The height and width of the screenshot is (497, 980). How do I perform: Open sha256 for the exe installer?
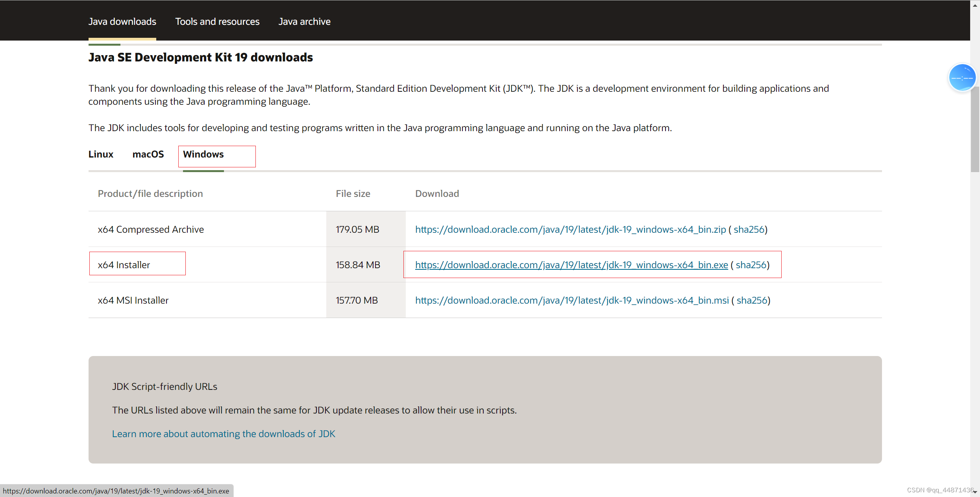coord(751,265)
